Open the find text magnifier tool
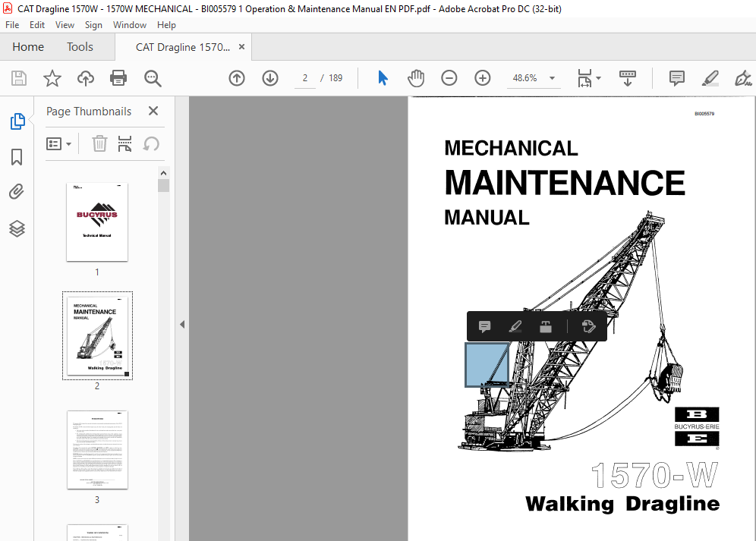Viewport: 756px width, 541px height. 153,78
